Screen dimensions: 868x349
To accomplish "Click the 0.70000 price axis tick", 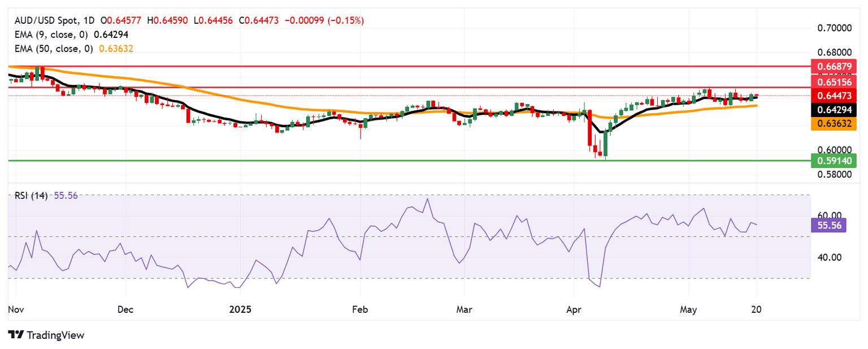I will 835,28.
